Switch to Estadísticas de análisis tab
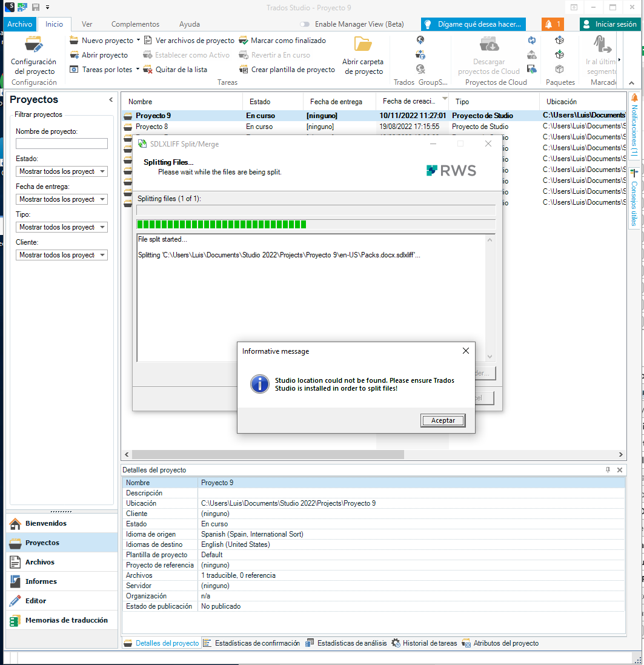The image size is (644, 665). [351, 643]
